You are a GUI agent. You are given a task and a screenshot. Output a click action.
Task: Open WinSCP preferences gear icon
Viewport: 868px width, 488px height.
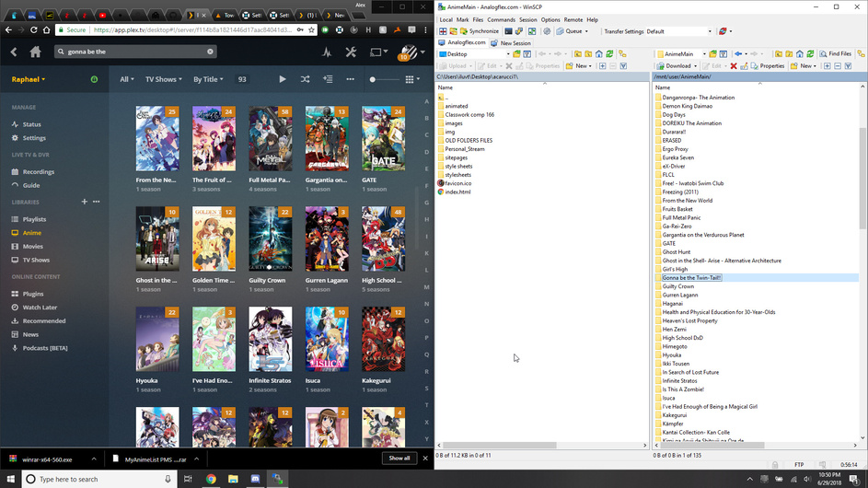click(x=547, y=31)
